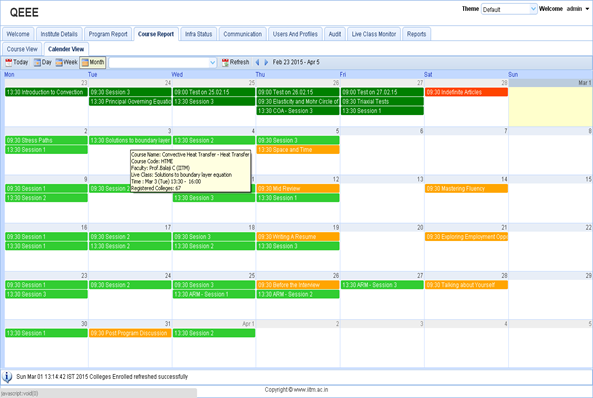This screenshot has height=398, width=593.
Task: Open the Theme dropdown
Action: pyautogui.click(x=509, y=9)
